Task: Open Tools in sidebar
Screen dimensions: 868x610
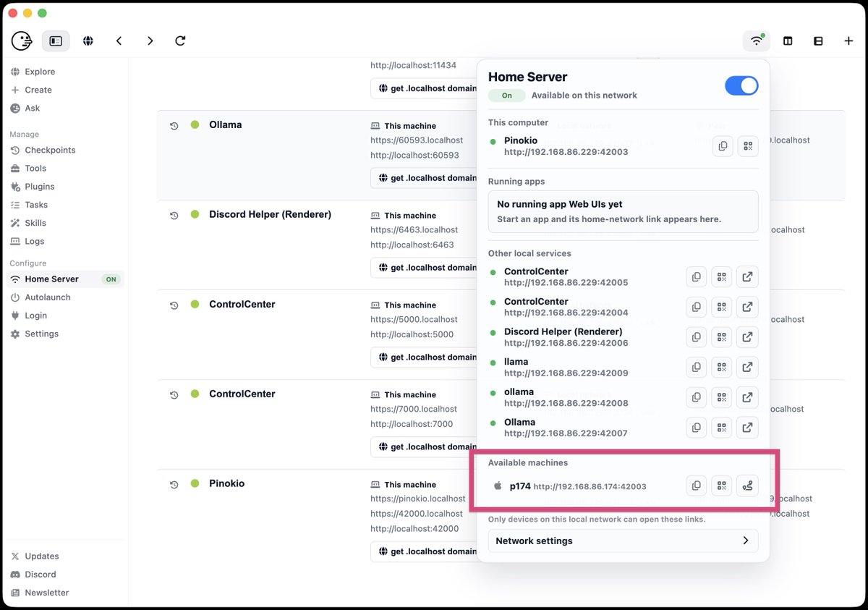Action: point(35,168)
